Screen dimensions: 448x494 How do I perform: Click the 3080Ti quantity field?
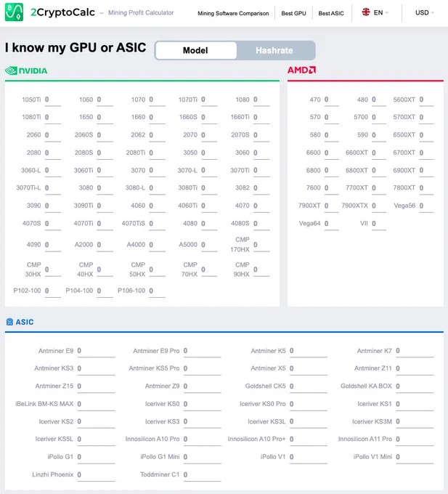point(209,188)
